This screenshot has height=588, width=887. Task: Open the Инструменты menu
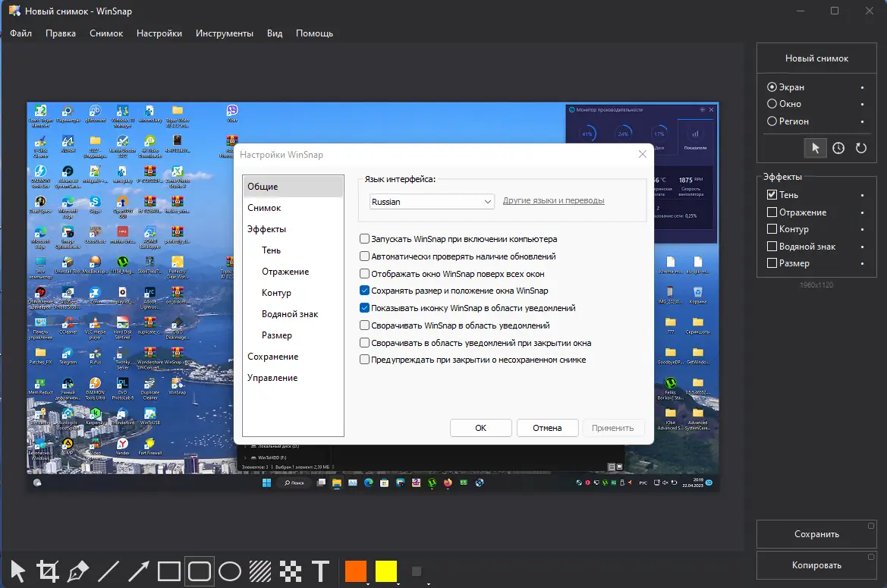point(224,33)
